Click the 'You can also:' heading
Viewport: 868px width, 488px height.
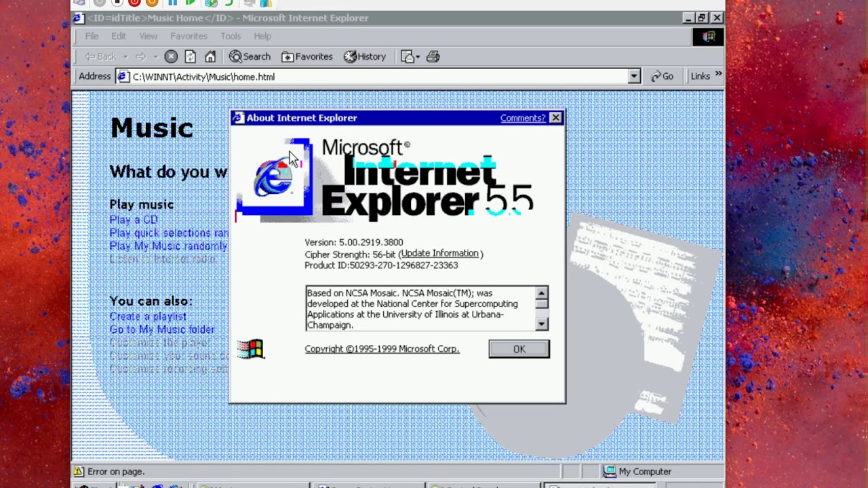point(151,301)
